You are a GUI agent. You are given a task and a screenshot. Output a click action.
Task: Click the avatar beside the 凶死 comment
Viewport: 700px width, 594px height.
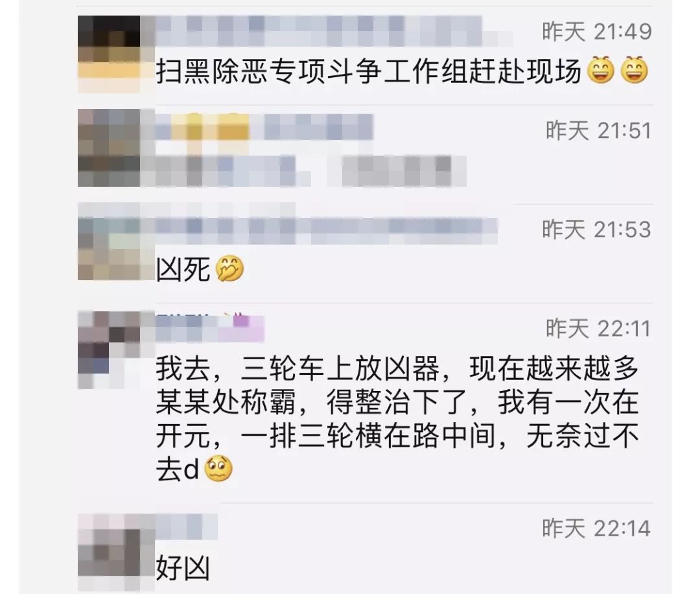tap(109, 242)
